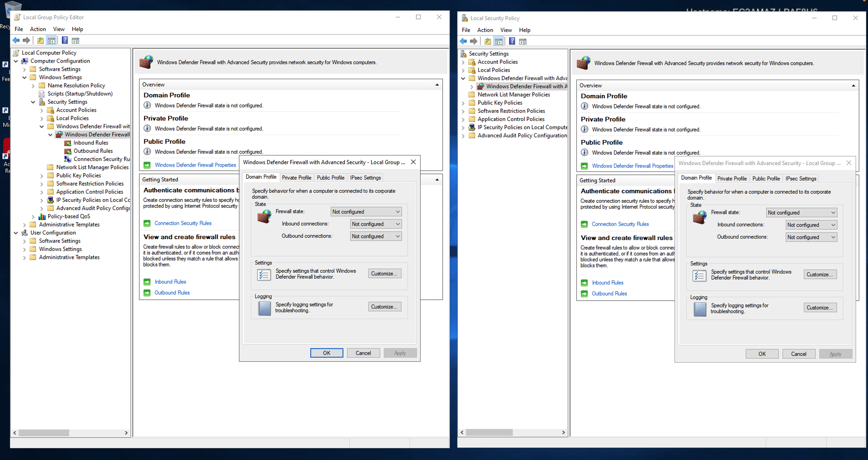Image resolution: width=868 pixels, height=460 pixels.
Task: Collapse Computer Configuration node
Action: tap(16, 61)
